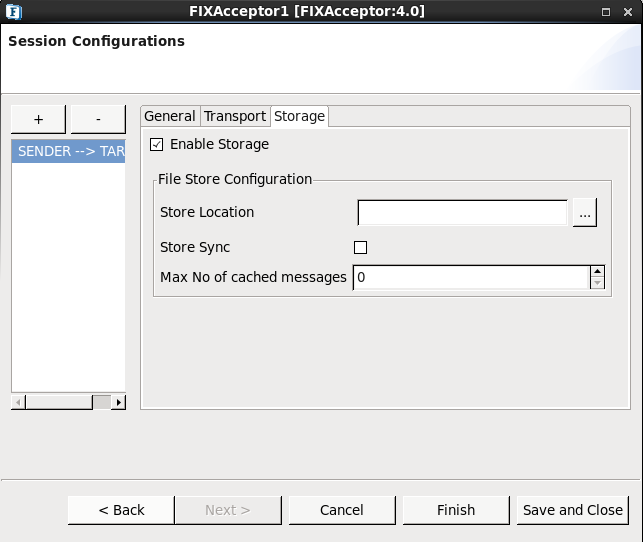Screen dimensions: 643x542
Task: Browse for Store Location with ellipsis button
Action: click(585, 213)
